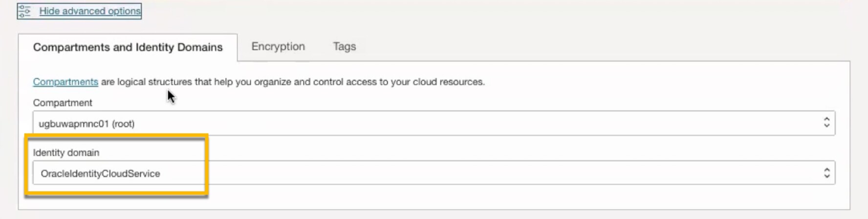Click the "OracleIdentityCloudService" selected value

tap(100, 174)
